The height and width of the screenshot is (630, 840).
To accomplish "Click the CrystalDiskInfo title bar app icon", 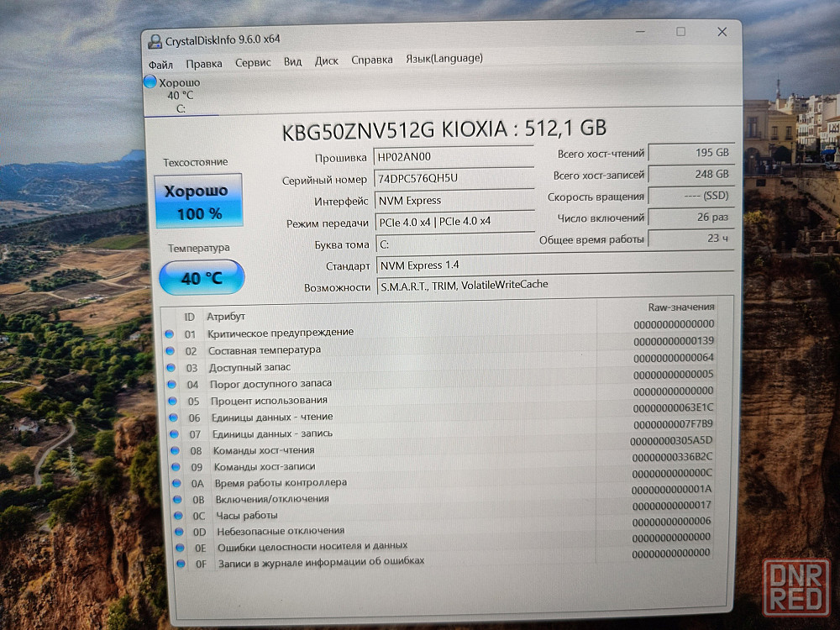I will [155, 41].
